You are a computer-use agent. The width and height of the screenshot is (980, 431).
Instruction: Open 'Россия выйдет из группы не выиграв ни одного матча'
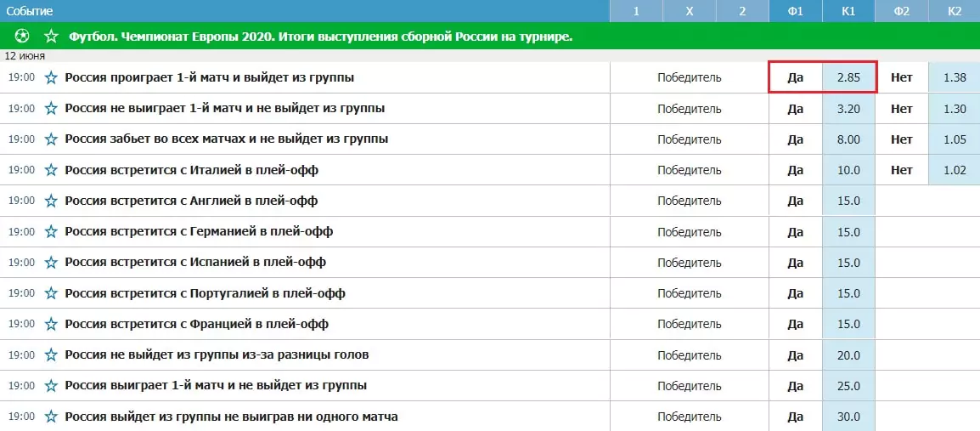click(x=231, y=417)
